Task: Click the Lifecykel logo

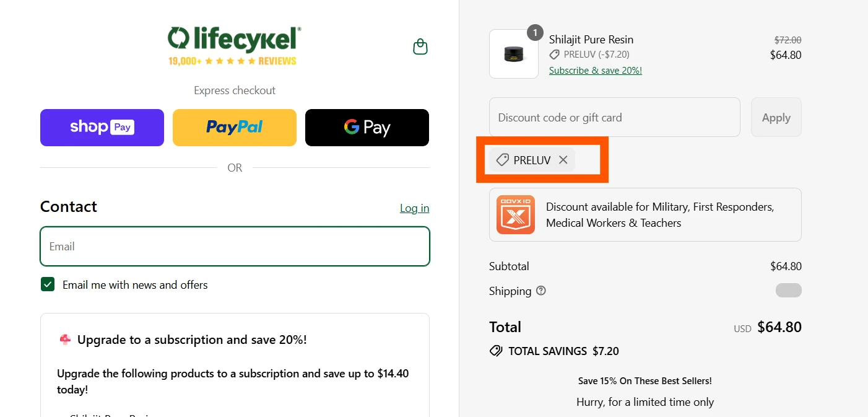Action: [x=235, y=45]
